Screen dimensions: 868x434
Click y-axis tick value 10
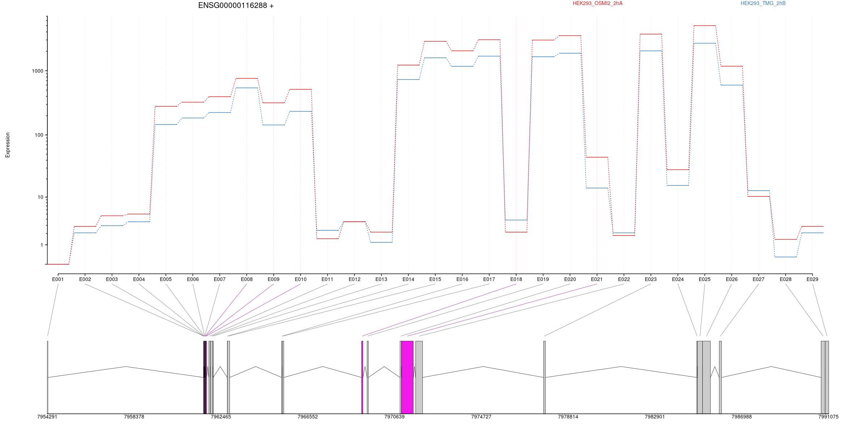[x=41, y=197]
